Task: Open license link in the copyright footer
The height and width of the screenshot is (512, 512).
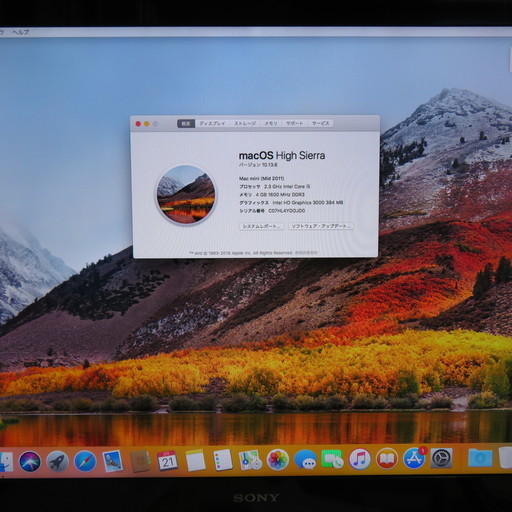Action: point(306,253)
